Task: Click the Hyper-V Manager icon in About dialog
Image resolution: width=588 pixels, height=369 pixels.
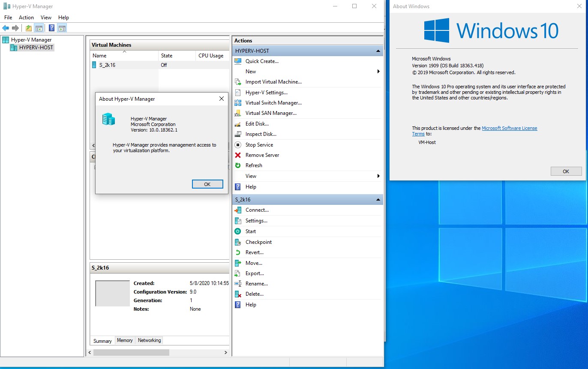Action: [x=108, y=119]
